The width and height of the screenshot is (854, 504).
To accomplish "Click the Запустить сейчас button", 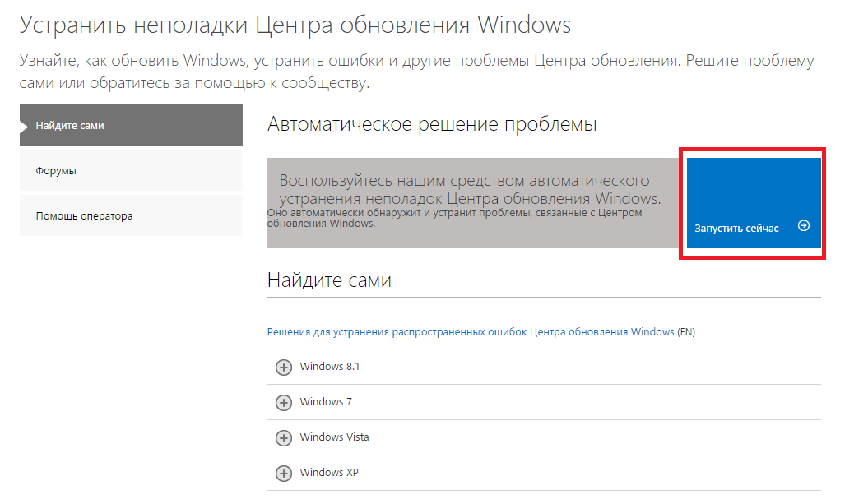I will [754, 203].
